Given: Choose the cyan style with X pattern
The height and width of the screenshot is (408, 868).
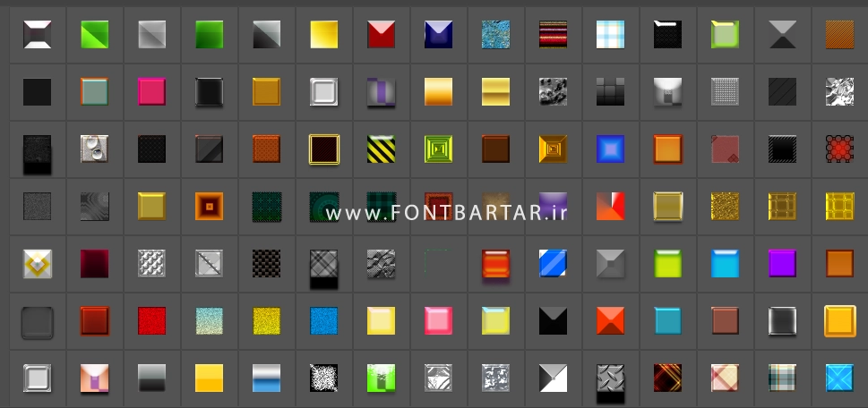Looking at the screenshot, I should pos(839,378).
